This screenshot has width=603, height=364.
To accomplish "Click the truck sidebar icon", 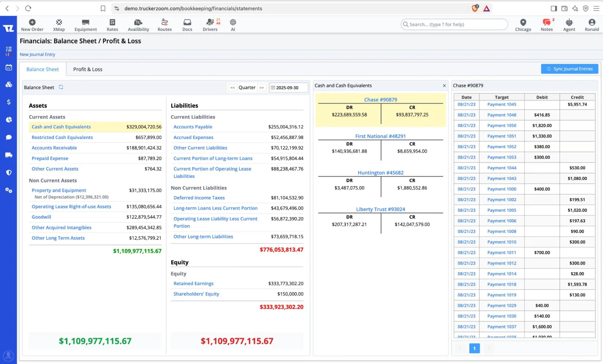I will (9, 155).
